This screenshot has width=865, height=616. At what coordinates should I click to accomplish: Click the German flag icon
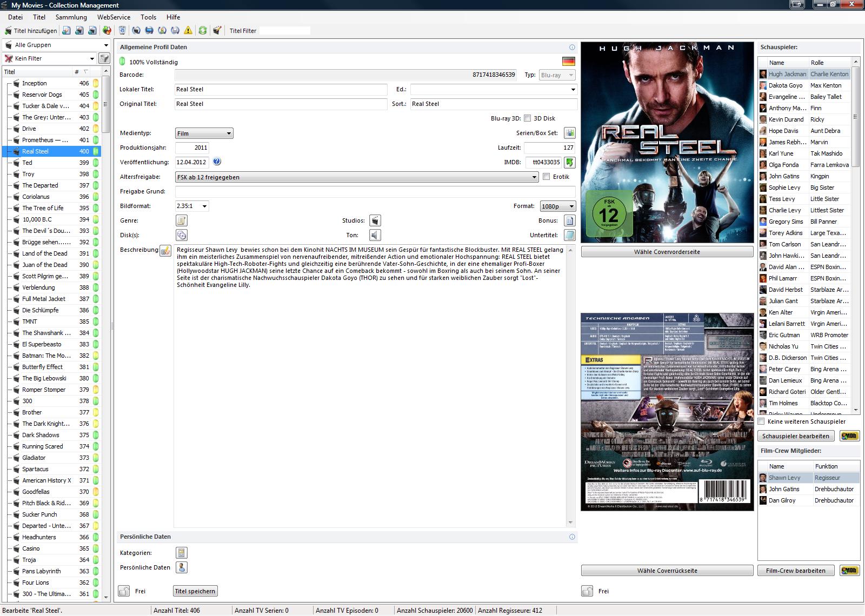pos(569,62)
